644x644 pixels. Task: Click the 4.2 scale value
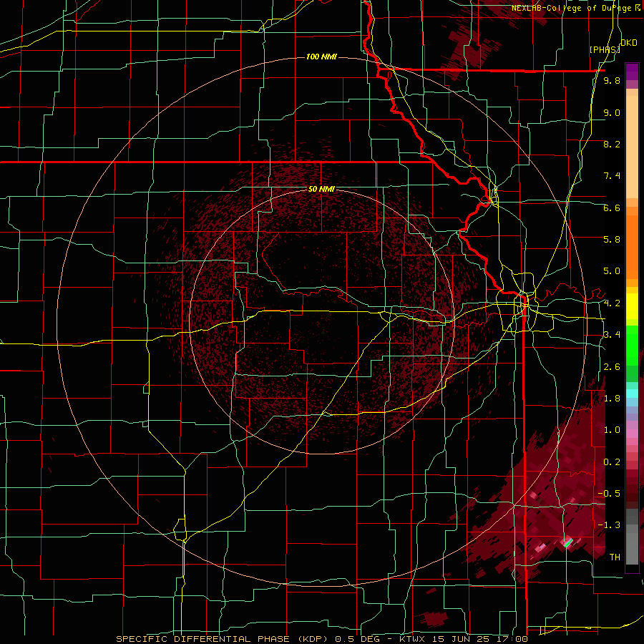(x=612, y=303)
